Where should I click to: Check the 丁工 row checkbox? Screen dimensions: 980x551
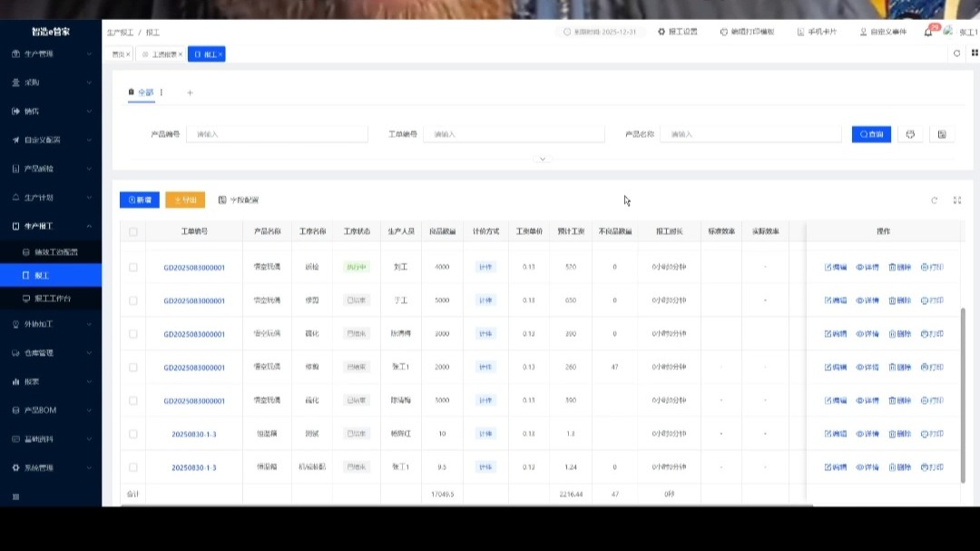coord(133,300)
